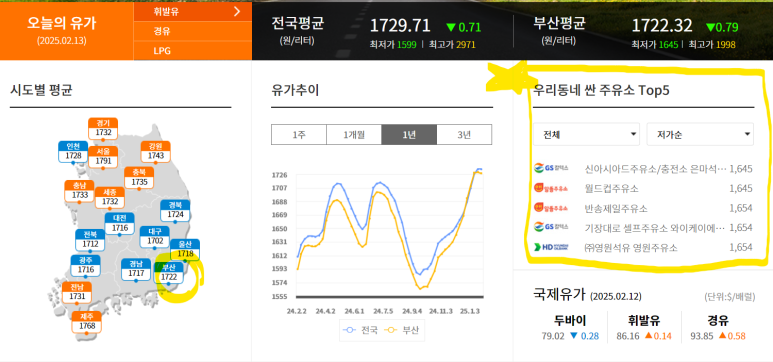Click the 대전 region label on map
Image resolution: width=773 pixels, height=362 pixels.
tap(120, 224)
